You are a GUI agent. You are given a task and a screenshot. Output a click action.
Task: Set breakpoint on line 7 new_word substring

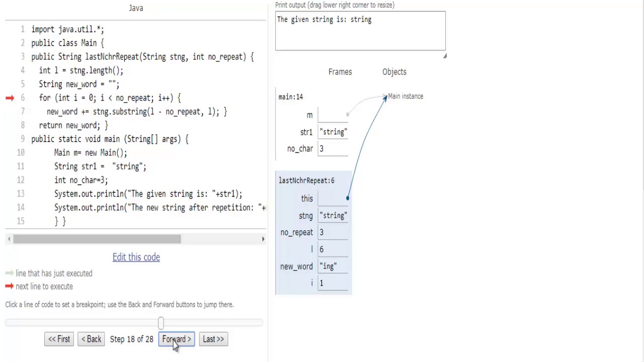pyautogui.click(x=137, y=112)
